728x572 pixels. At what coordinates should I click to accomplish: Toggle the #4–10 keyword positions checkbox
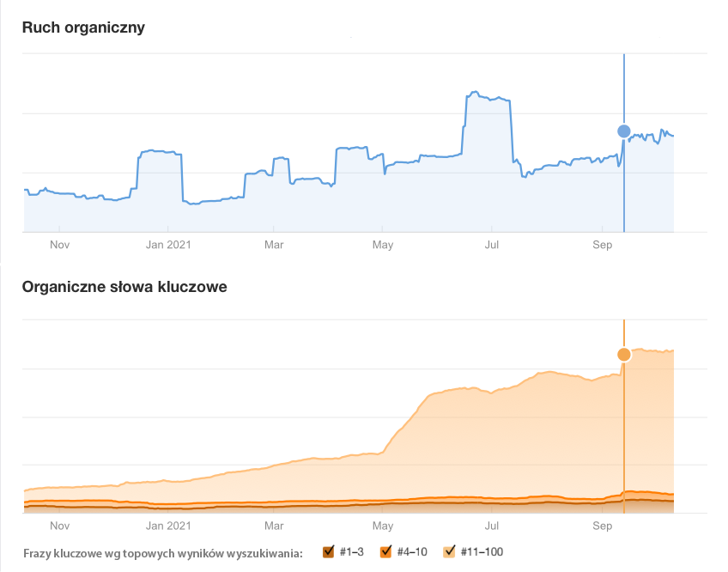pyautogui.click(x=385, y=551)
